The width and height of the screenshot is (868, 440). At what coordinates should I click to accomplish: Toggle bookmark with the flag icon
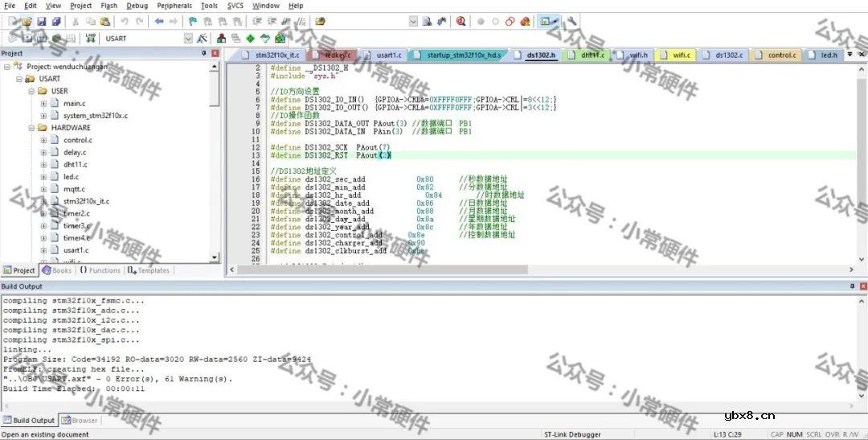point(193,22)
